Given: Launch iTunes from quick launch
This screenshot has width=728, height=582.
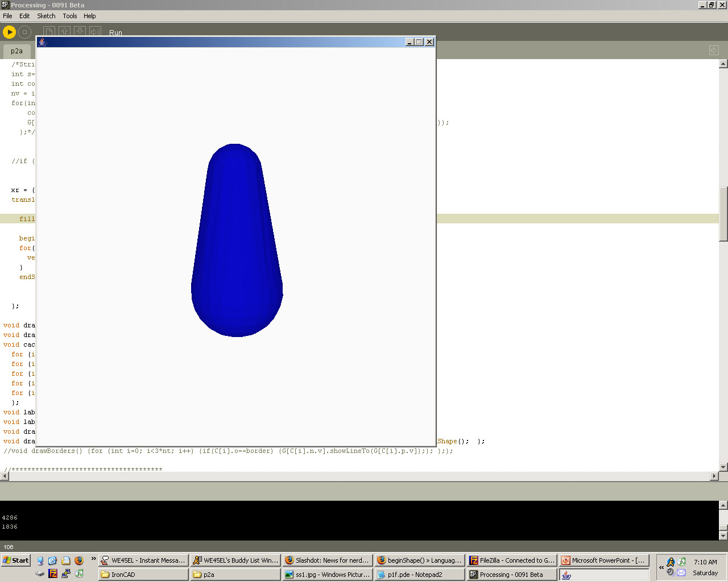Looking at the screenshot, I should (79, 574).
